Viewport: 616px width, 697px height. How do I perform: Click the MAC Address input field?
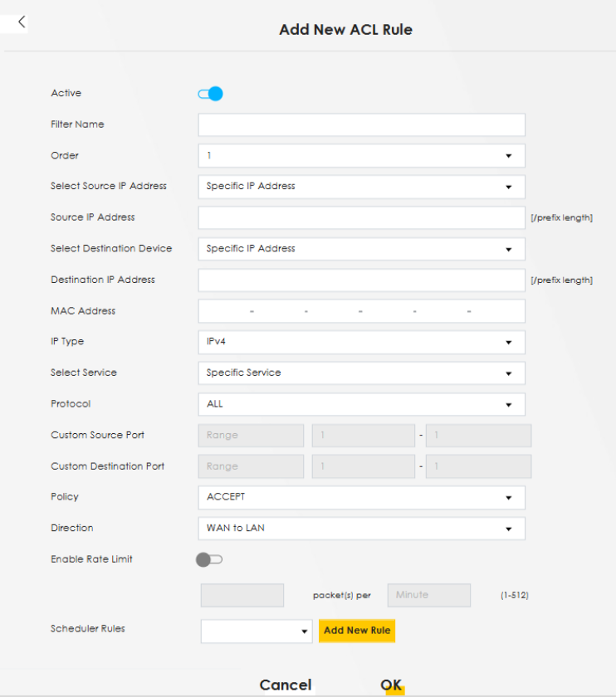tap(361, 311)
